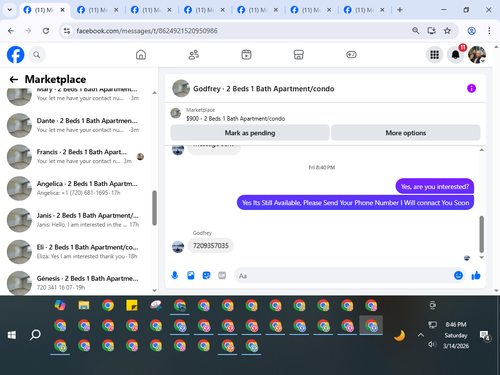The image size is (500, 375).
Task: Open zoom magnifier icon in address bar
Action: (415, 31)
